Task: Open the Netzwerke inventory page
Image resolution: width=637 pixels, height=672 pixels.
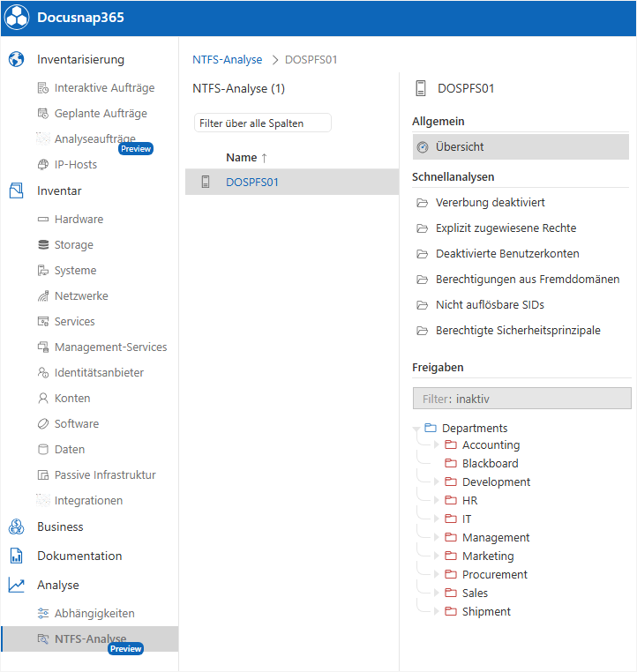Action: coord(81,296)
